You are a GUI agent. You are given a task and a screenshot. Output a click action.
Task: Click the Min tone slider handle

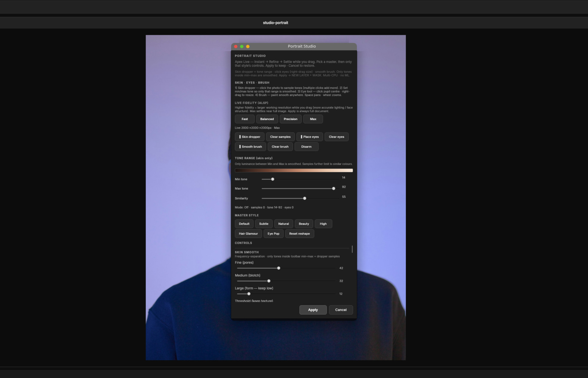[x=272, y=179]
